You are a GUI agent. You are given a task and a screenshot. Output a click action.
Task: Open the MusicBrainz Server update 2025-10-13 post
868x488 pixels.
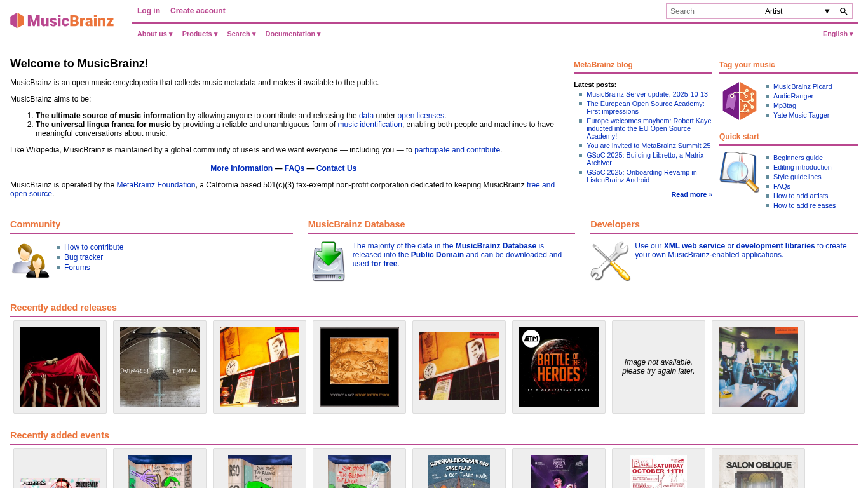tap(647, 94)
